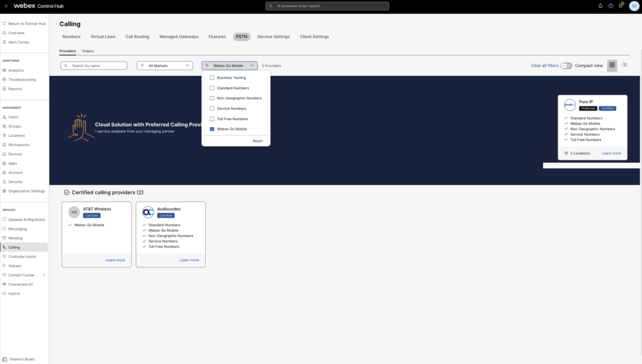The image size is (642, 364).
Task: Open Learn more for Pure IP
Action: 611,153
